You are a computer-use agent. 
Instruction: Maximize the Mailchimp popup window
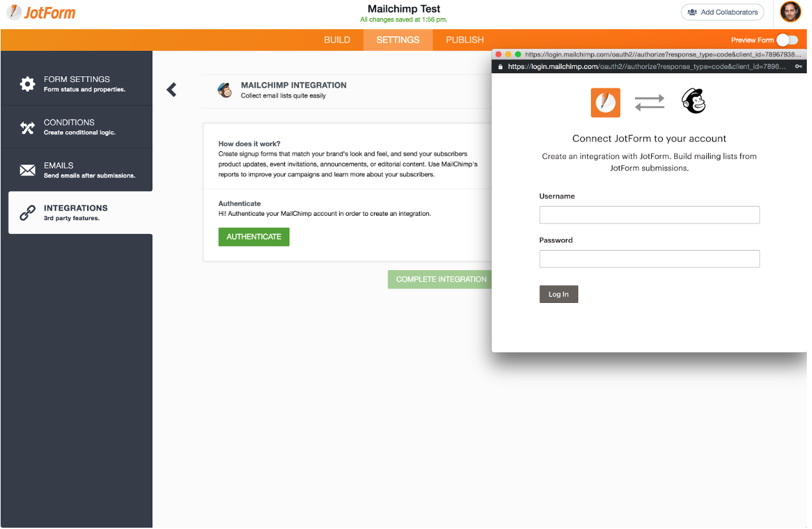pyautogui.click(x=518, y=55)
